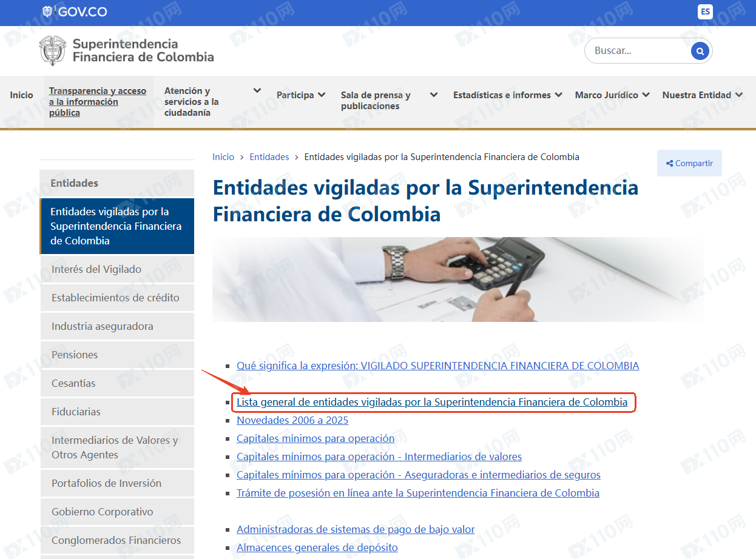The width and height of the screenshot is (756, 559).
Task: Expand the Marco Jurídico chevron
Action: tap(646, 95)
